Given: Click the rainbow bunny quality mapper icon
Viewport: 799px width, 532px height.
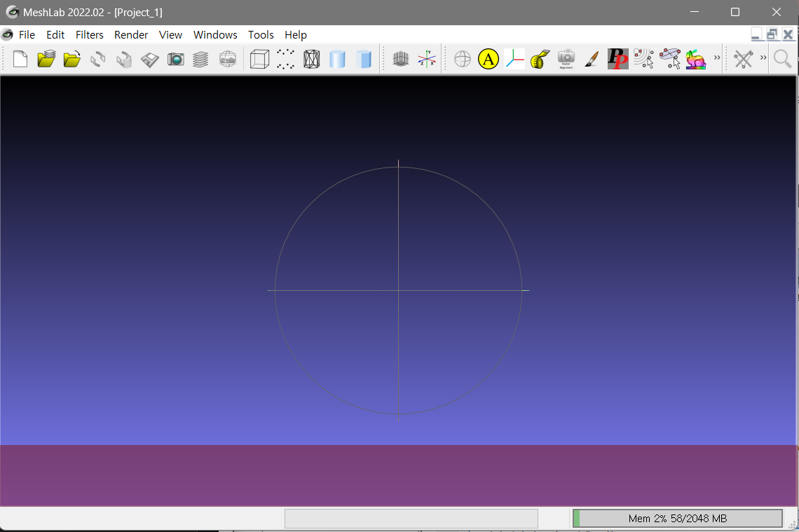Looking at the screenshot, I should point(696,60).
